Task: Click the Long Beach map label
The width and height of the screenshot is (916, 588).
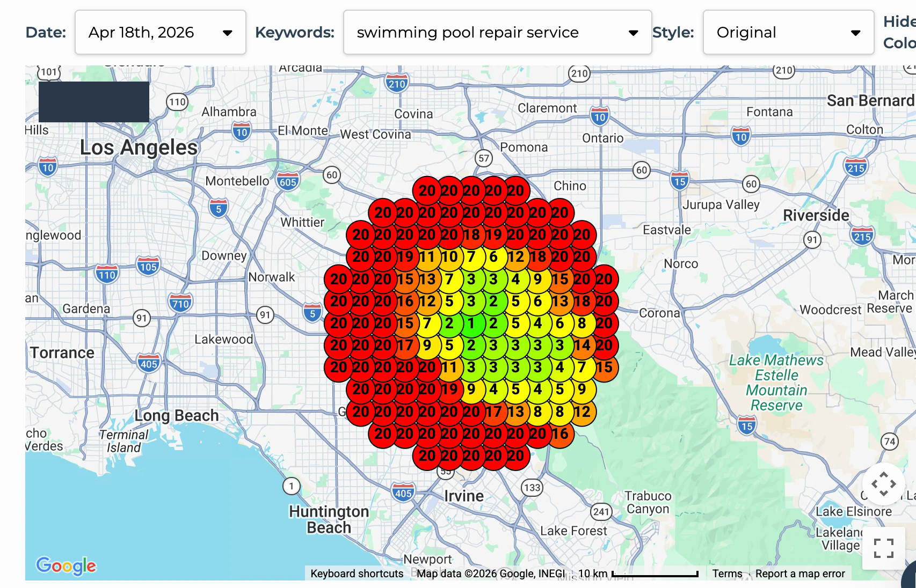Action: [177, 416]
